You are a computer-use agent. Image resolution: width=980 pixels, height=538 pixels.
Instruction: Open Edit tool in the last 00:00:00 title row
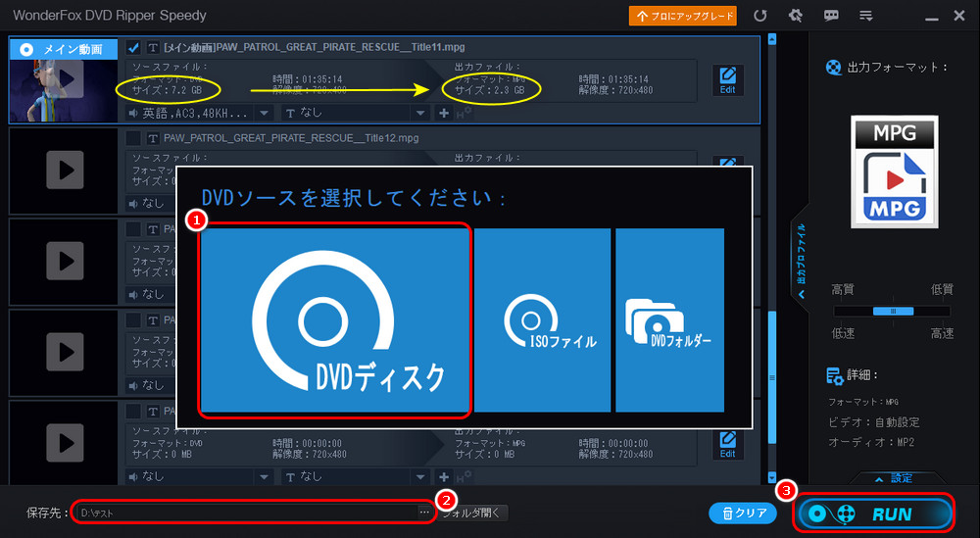click(727, 445)
